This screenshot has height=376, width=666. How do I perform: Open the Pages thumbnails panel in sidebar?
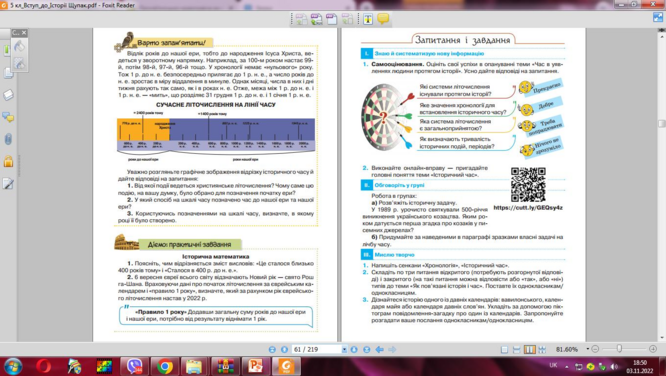pos(8,73)
